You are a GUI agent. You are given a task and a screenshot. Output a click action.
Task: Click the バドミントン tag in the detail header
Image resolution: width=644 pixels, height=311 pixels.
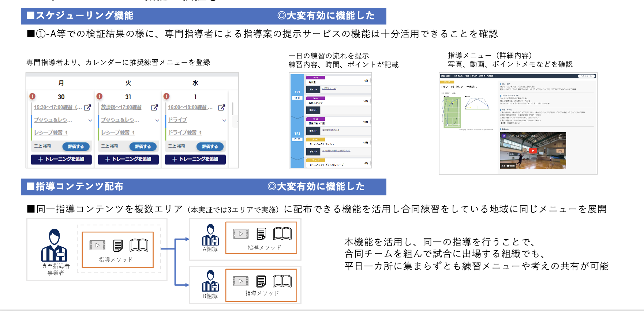[x=586, y=76]
